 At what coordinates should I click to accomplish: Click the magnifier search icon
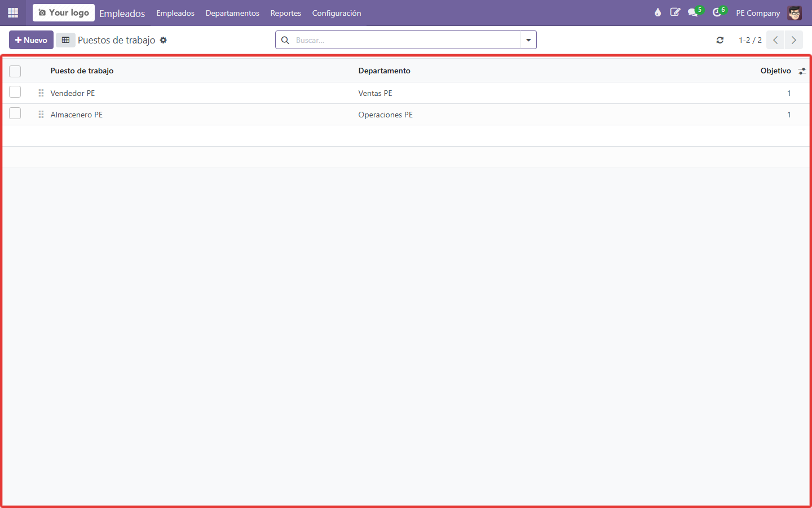(x=285, y=40)
